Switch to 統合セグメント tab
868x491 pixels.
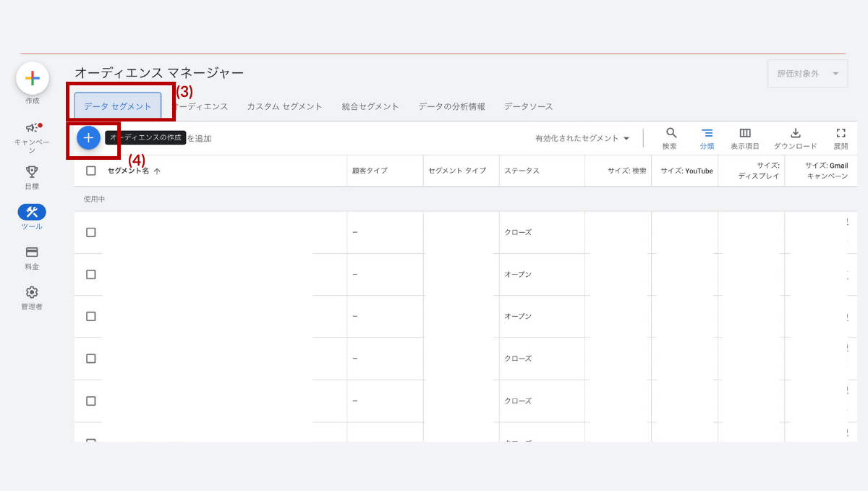370,106
